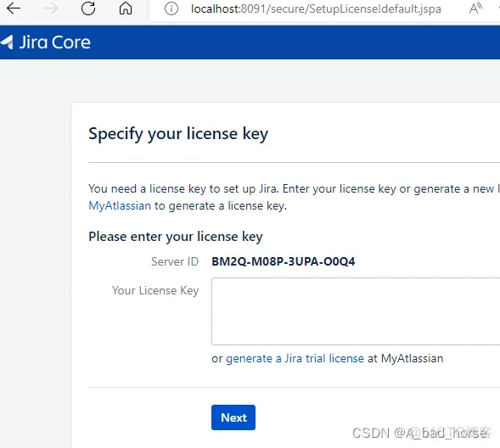Open generate a Jira trial license link
Screen dimensions: 500x448
coord(295,358)
